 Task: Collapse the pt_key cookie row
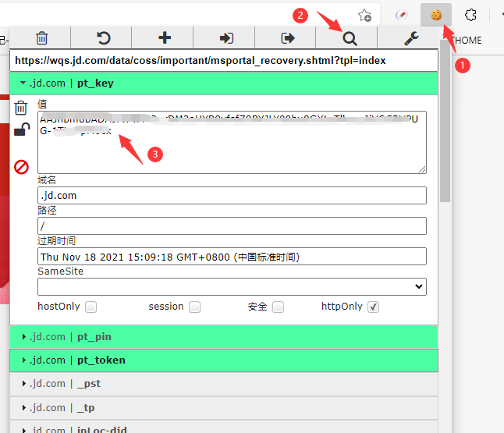pyautogui.click(x=224, y=83)
